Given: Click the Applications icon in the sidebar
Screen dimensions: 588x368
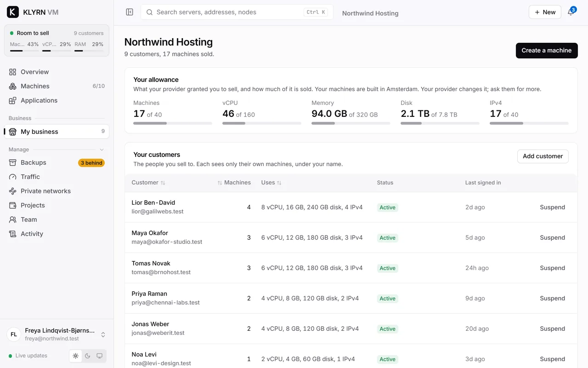Looking at the screenshot, I should [x=13, y=100].
